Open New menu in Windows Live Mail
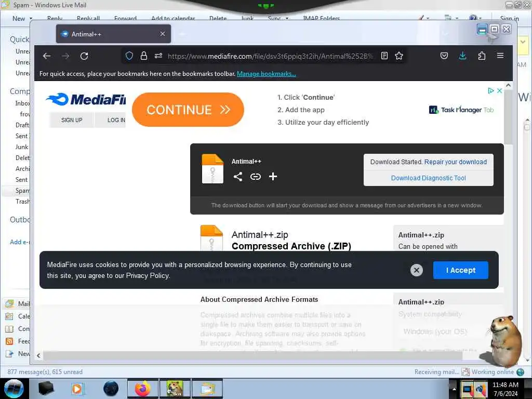This screenshot has height=399, width=532. (19, 18)
